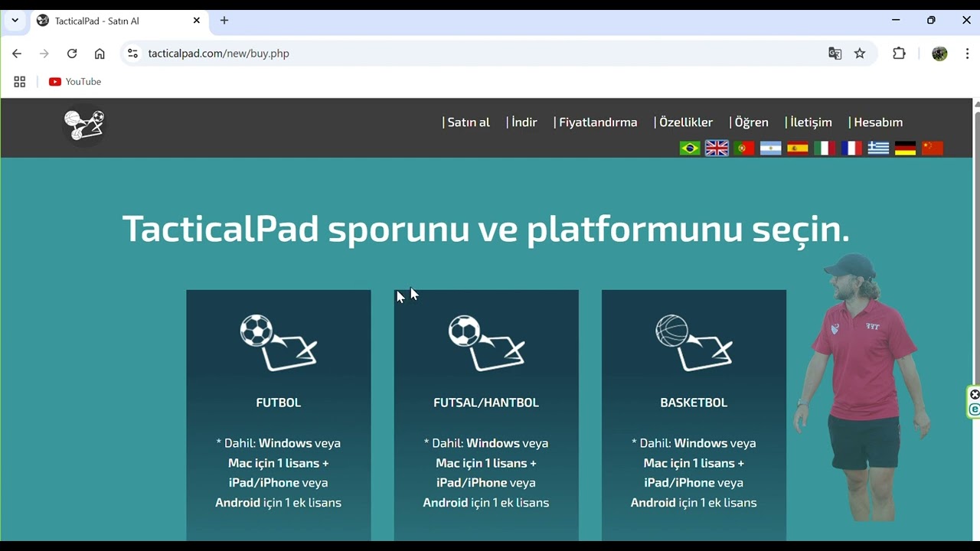This screenshot has height=551, width=980.
Task: View site information icon in address bar
Action: coord(132,54)
